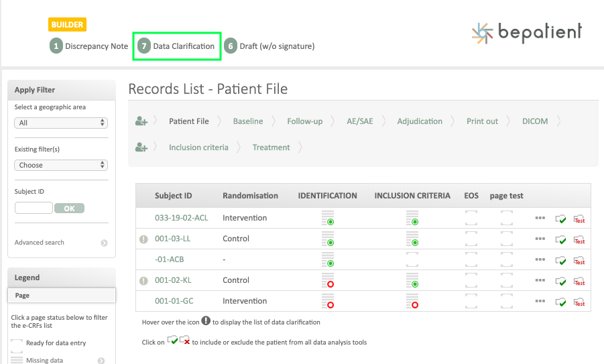The image size is (604, 364).
Task: Open three-dots options for 001-02-KL row
Action: (x=540, y=280)
